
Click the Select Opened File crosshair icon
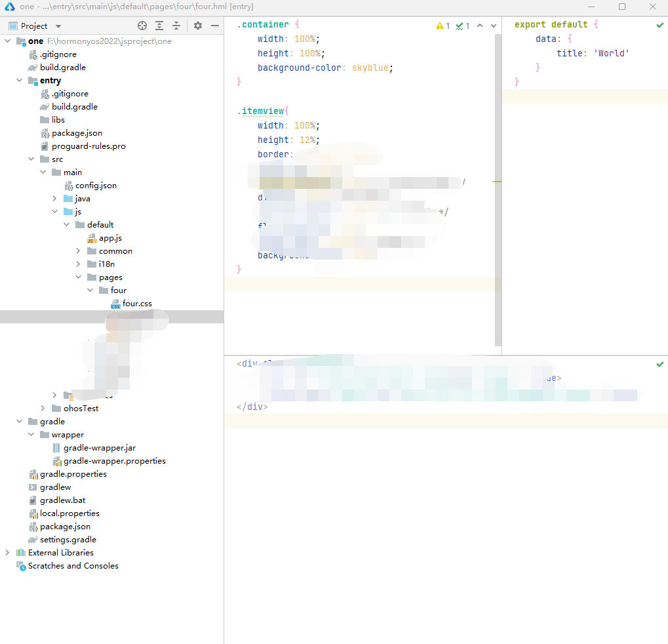[142, 26]
